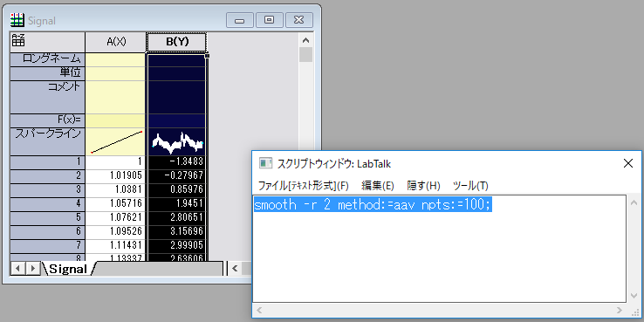
Task: Maximize the Signal workbook window
Action: (x=270, y=20)
